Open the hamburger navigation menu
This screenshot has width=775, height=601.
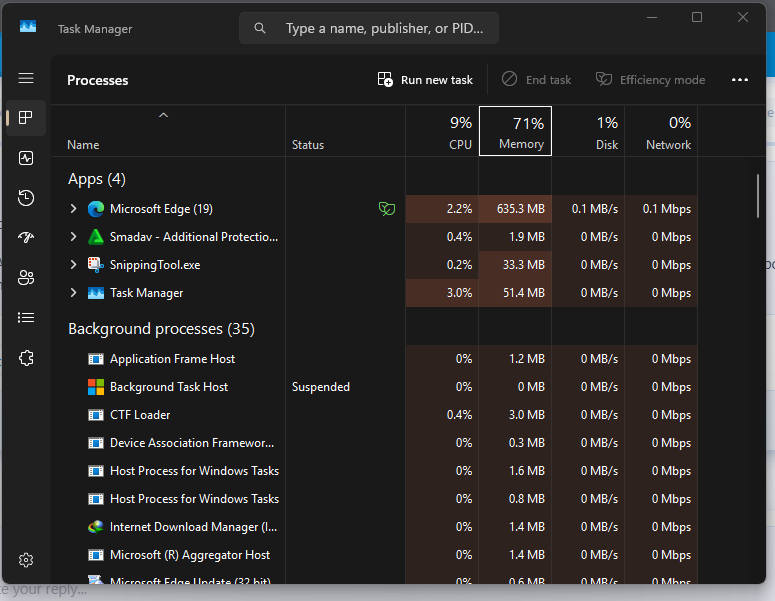click(26, 78)
